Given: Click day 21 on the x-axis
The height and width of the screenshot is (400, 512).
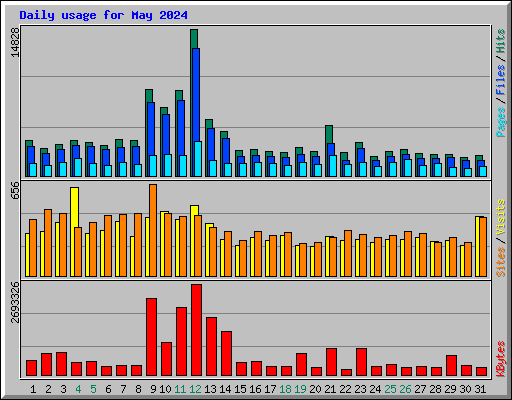Looking at the screenshot, I should tap(330, 389).
